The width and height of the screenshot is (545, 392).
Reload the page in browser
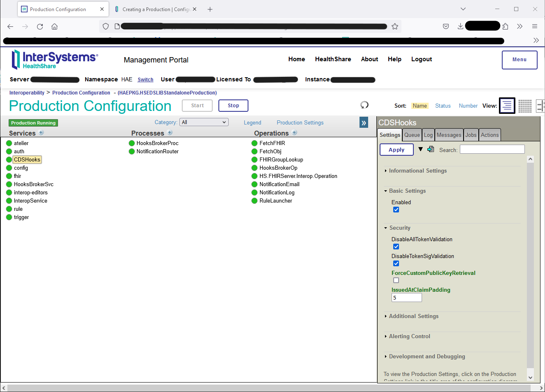pos(40,26)
